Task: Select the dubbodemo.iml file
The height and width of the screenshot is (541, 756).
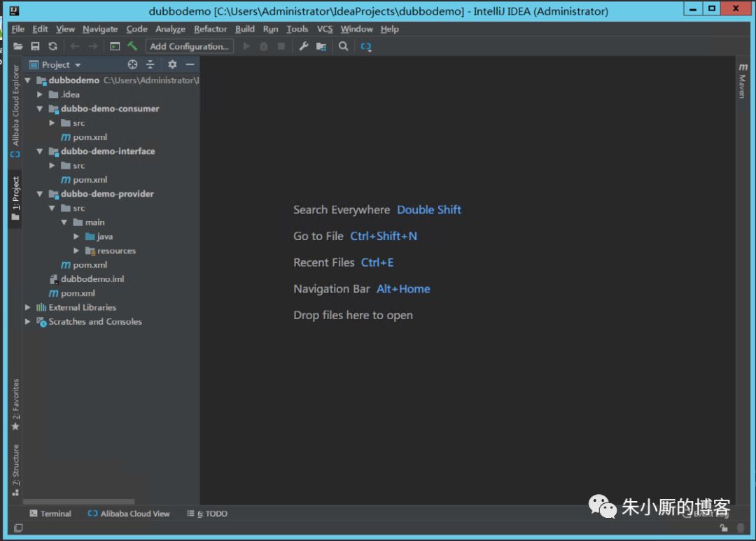Action: coord(92,279)
